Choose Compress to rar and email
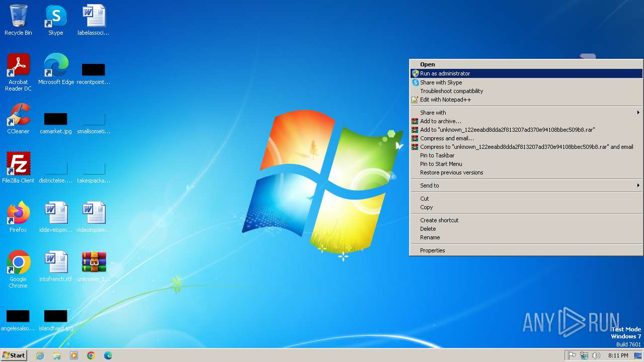The width and height of the screenshot is (644, 362). pyautogui.click(x=526, y=147)
